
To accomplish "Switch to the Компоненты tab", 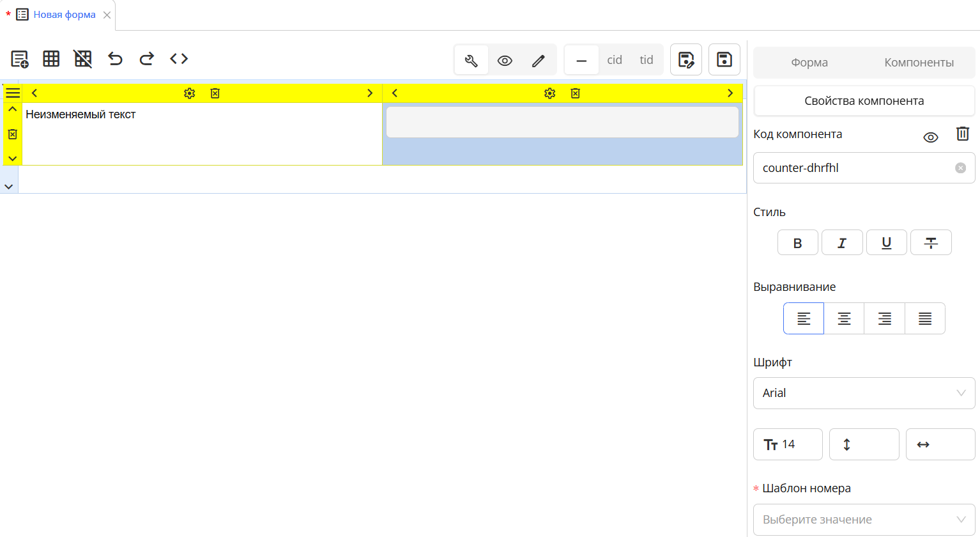I will (919, 63).
